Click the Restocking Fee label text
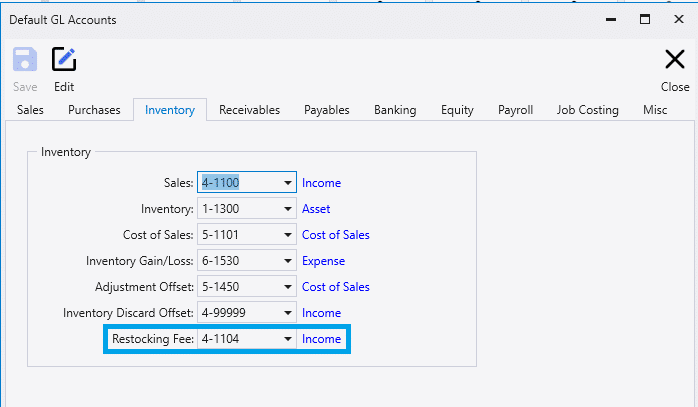 [153, 339]
